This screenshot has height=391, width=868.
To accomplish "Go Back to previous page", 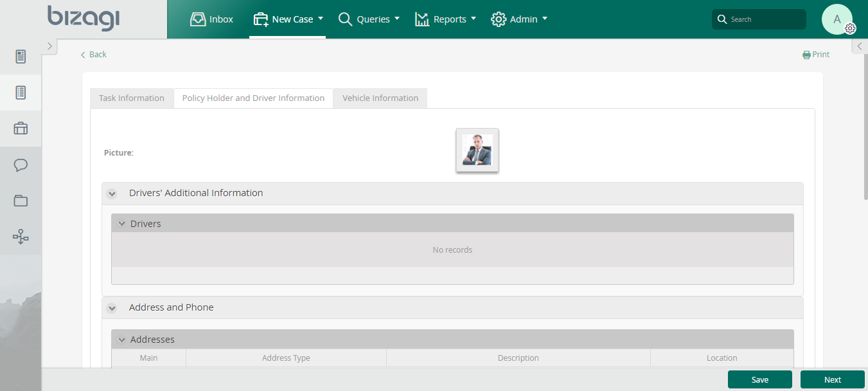I will (x=94, y=55).
